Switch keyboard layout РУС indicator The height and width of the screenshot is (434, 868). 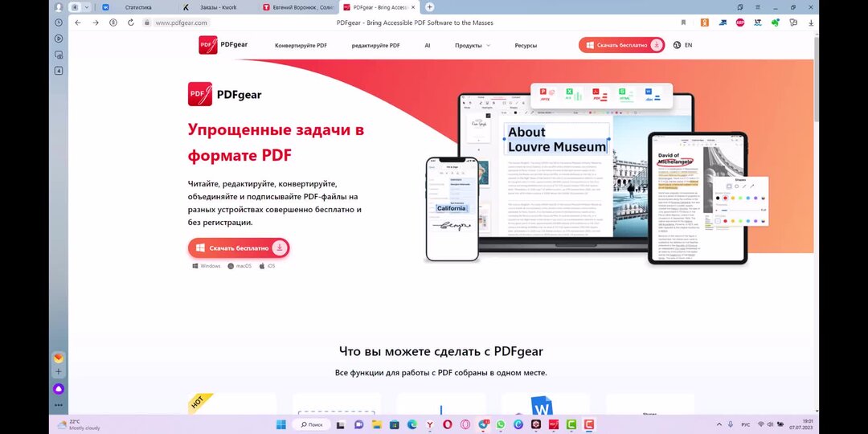746,424
